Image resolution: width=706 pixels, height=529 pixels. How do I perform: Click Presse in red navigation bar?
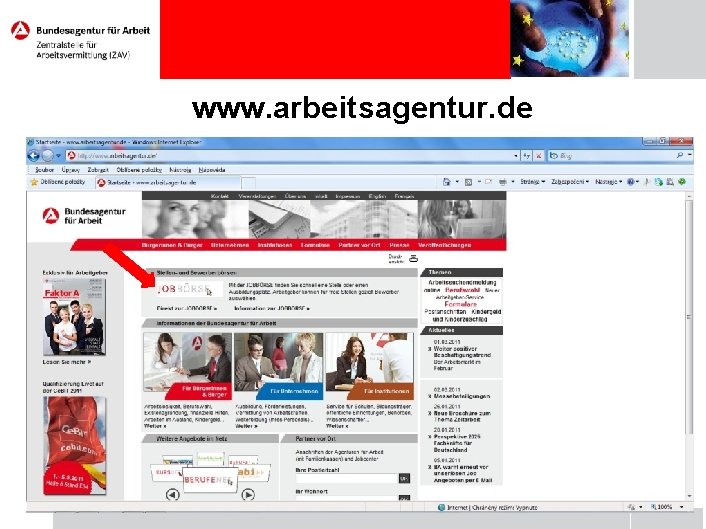coord(399,245)
